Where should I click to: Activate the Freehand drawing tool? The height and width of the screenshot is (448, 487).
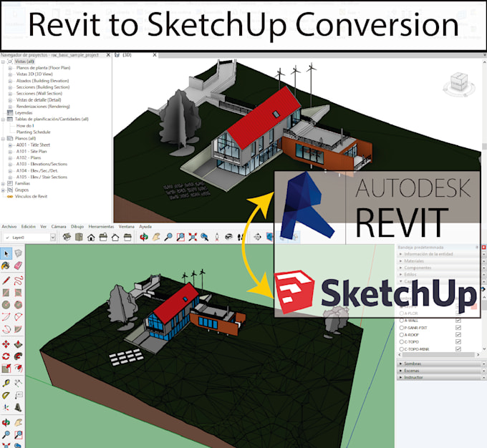pos(19,281)
